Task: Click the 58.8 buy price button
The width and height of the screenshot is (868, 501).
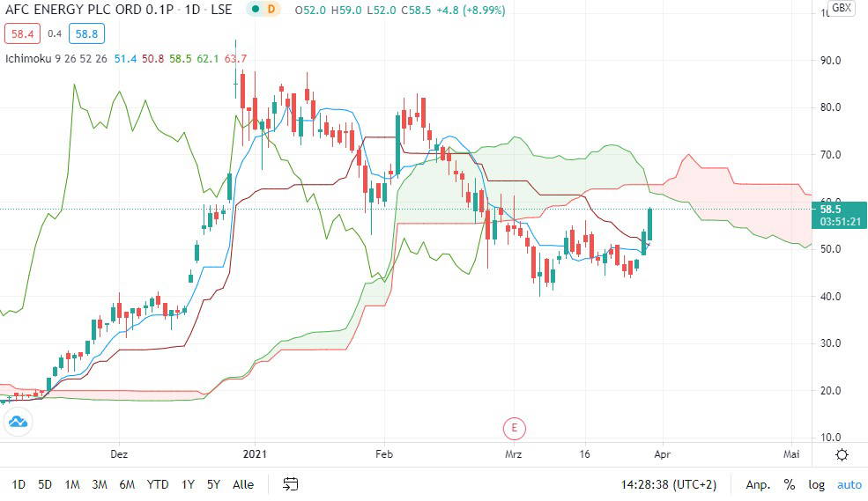Action: tap(86, 33)
